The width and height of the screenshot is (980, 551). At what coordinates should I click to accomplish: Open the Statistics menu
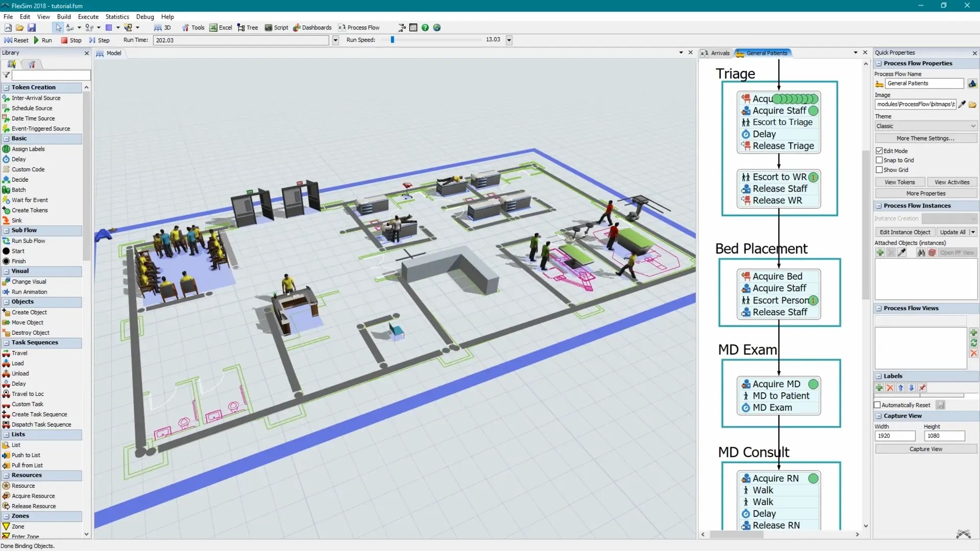[x=117, y=16]
